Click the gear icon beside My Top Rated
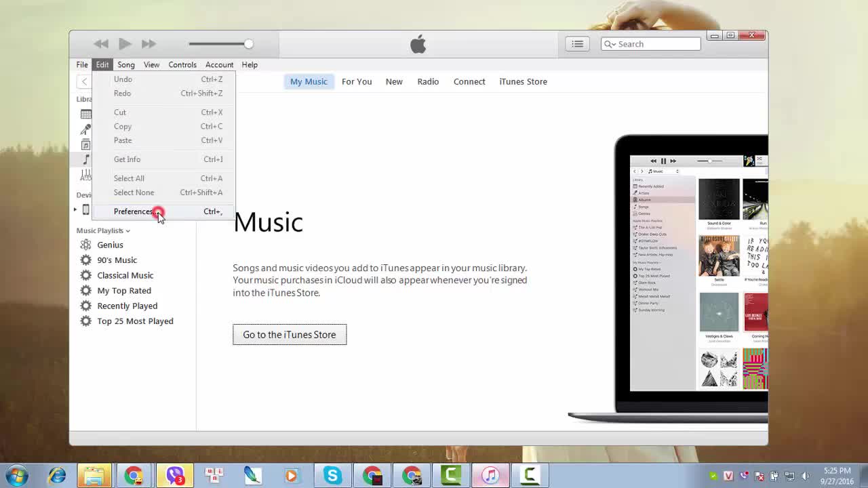The image size is (868, 488). tap(85, 291)
